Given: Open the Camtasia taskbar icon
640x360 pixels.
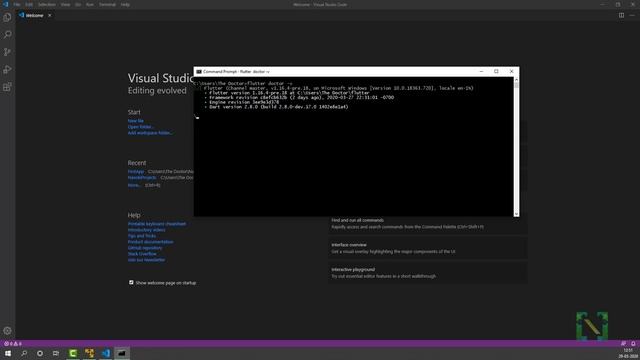Looking at the screenshot, I should tap(73, 353).
